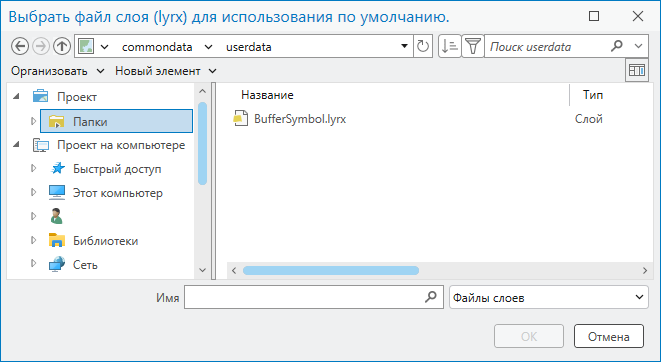Select Этот компьютер in the tree
The height and width of the screenshot is (362, 661).
(118, 193)
